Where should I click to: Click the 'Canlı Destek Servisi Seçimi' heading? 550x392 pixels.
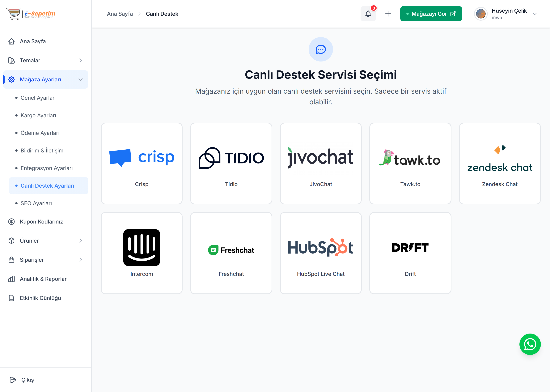321,75
